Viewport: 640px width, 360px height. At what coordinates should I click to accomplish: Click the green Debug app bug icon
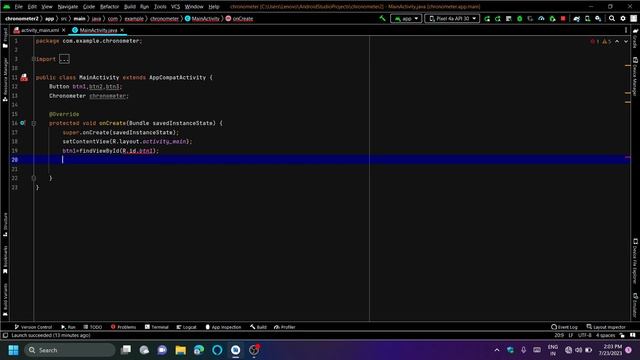coord(520,18)
